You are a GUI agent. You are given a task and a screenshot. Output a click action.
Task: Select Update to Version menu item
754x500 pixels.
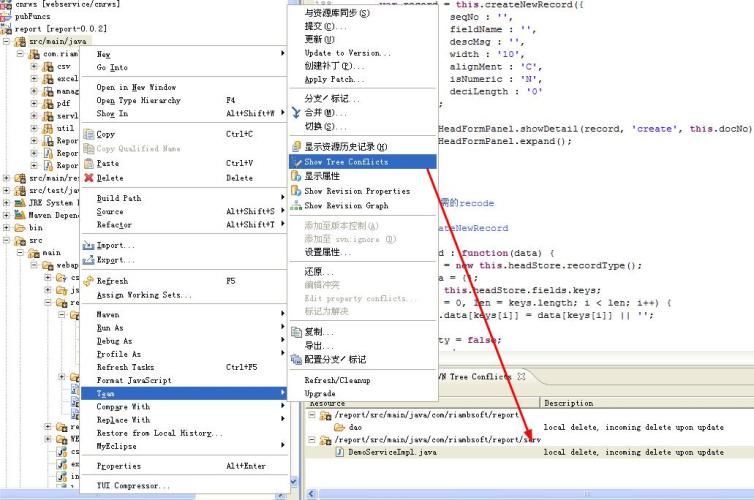[347, 53]
